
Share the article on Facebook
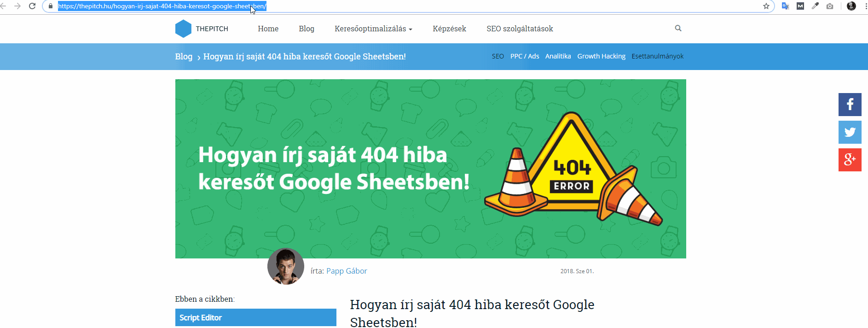[850, 105]
